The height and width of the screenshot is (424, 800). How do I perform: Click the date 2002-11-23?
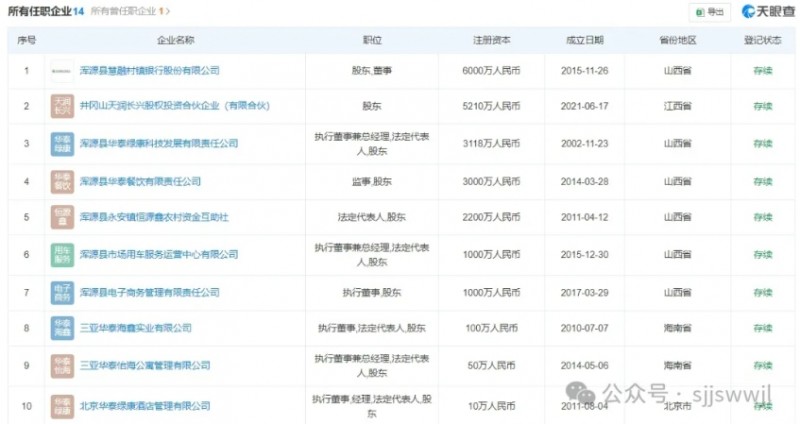(x=585, y=143)
